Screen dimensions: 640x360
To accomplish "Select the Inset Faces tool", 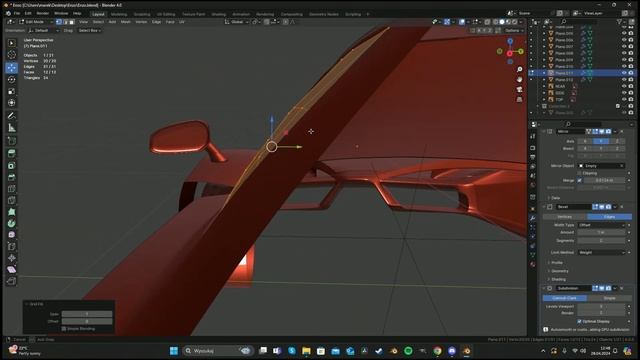I will pyautogui.click(x=12, y=166).
